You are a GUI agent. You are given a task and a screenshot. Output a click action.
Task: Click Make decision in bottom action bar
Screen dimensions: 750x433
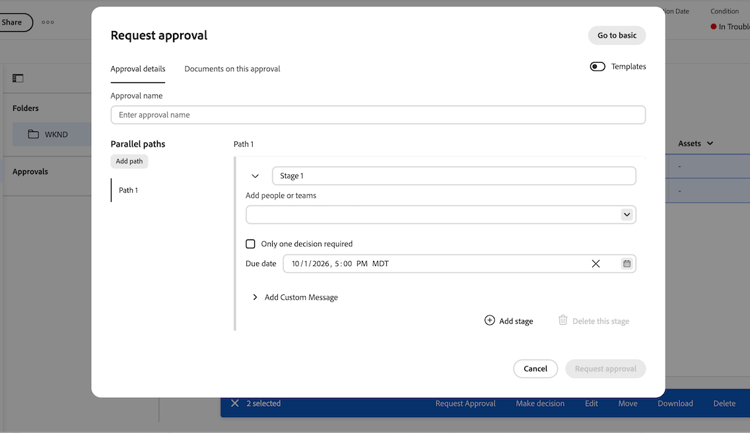[x=540, y=403]
